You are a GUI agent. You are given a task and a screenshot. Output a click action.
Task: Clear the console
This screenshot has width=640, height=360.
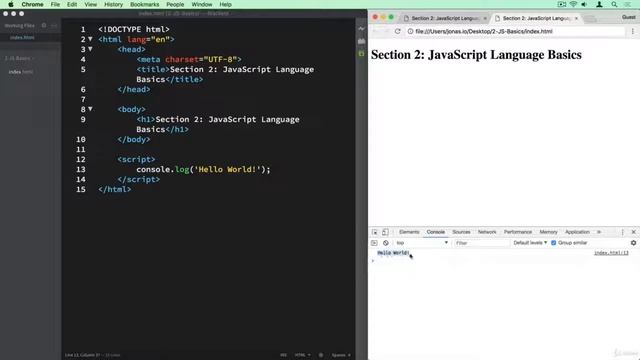pos(386,243)
